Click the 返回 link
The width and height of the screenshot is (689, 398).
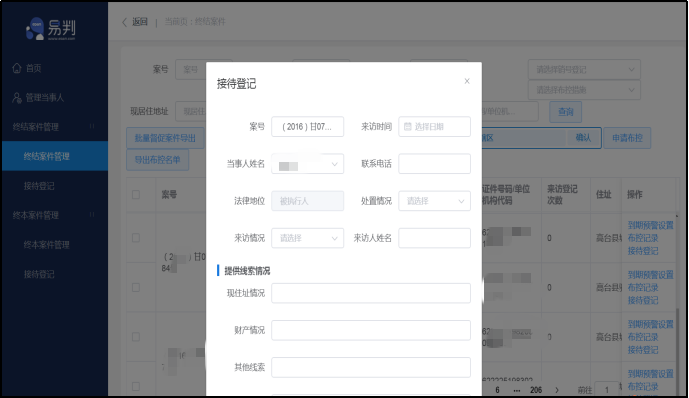[140, 22]
